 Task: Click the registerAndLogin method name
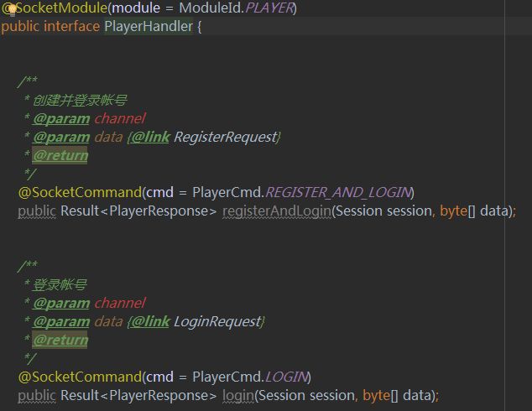(x=277, y=211)
